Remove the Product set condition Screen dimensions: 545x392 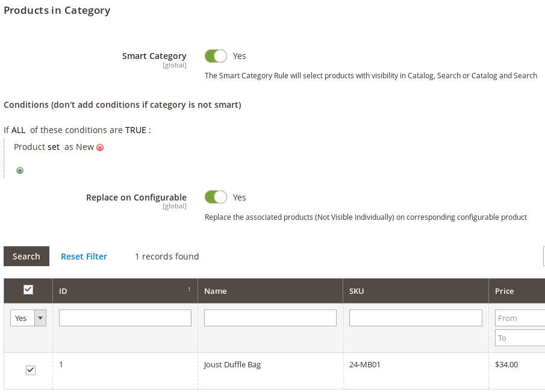[x=100, y=148]
